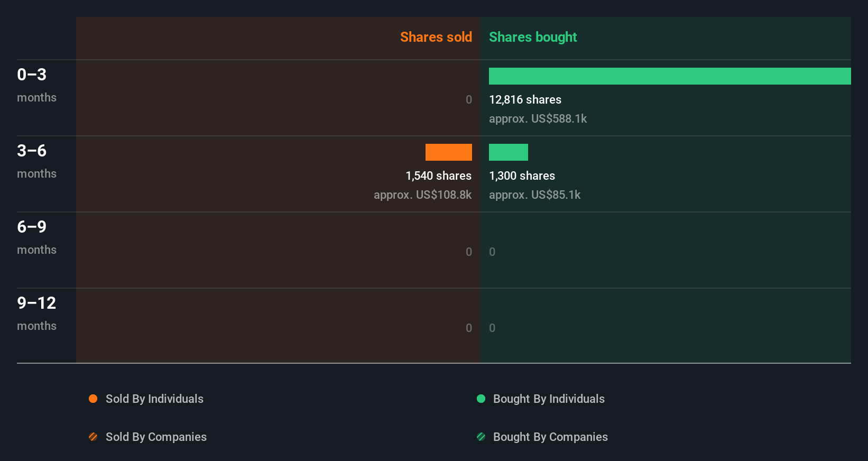Click the 9–12 months row label

36,313
